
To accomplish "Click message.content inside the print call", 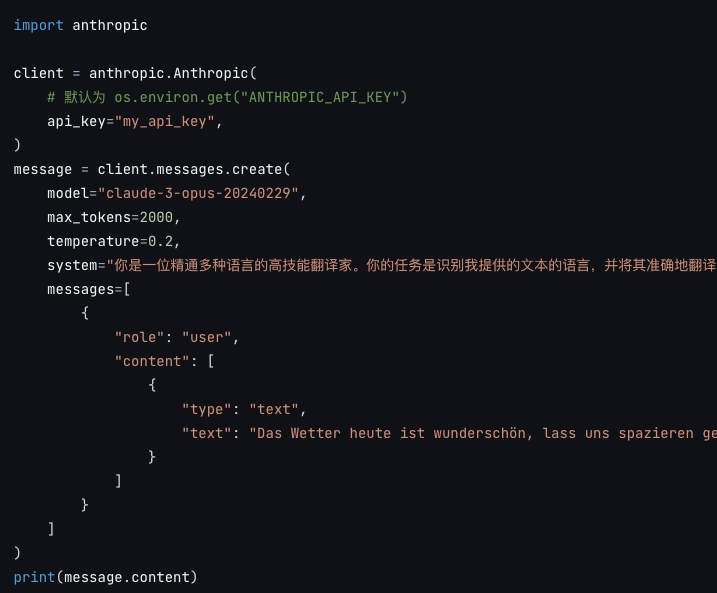I will [126, 577].
